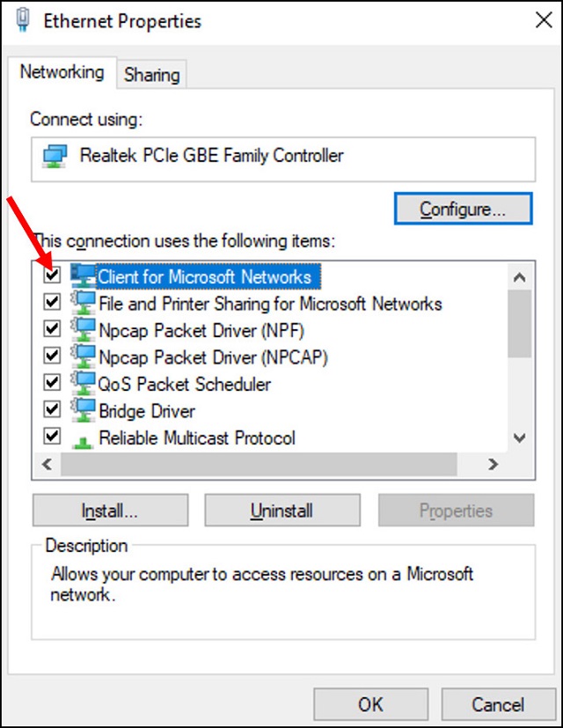Toggle the QoS Packet Scheduler checkbox
This screenshot has width=563, height=728.
(52, 383)
